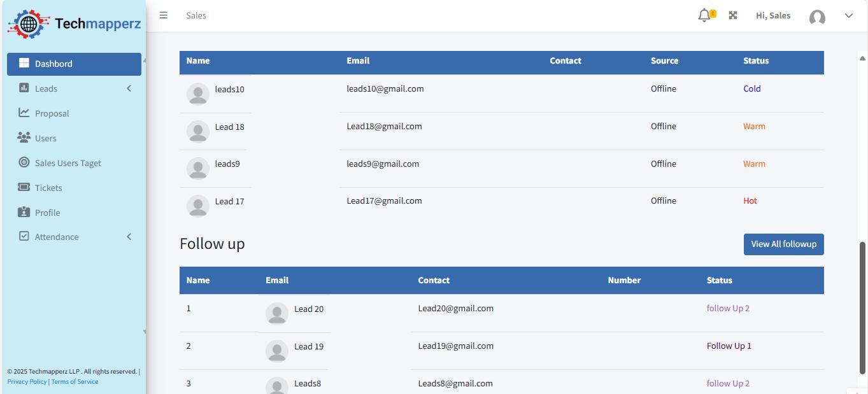Click follow Up 2 status for Lead 20
The width and height of the screenshot is (868, 394).
tap(728, 308)
